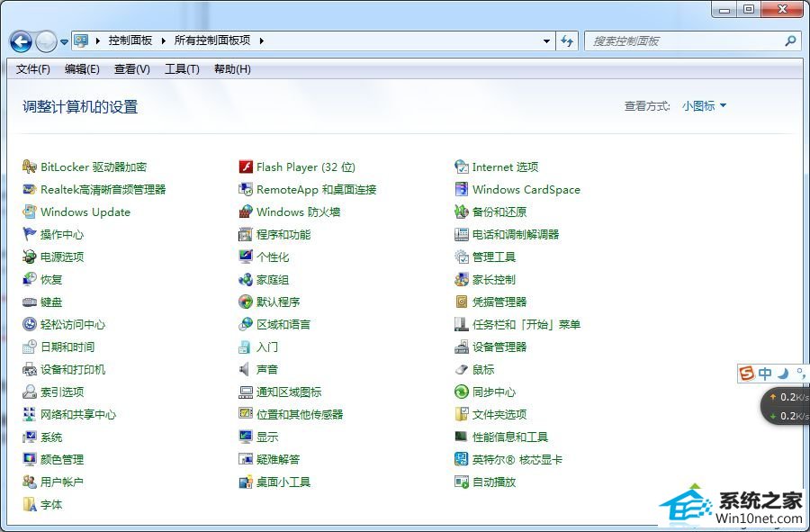Open the 英特尔® 核芯显卡 icon
This screenshot has width=810, height=532.
click(x=462, y=459)
